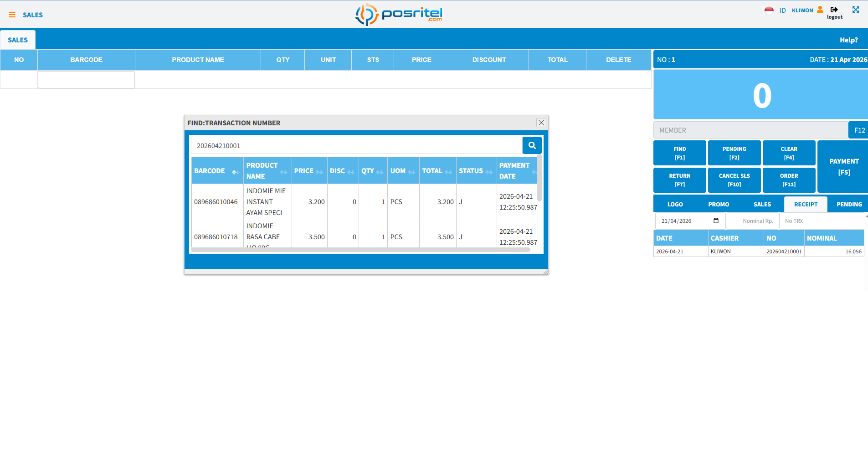Click the transaction number search field
This screenshot has height=452, width=868.
tap(357, 145)
